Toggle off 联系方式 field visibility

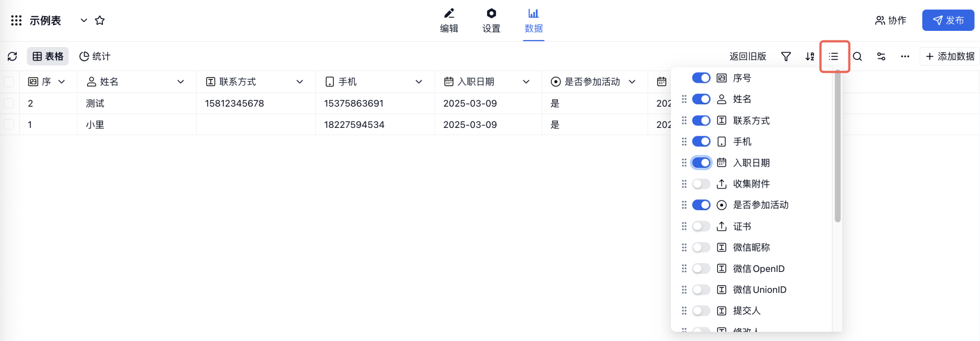[x=701, y=121]
